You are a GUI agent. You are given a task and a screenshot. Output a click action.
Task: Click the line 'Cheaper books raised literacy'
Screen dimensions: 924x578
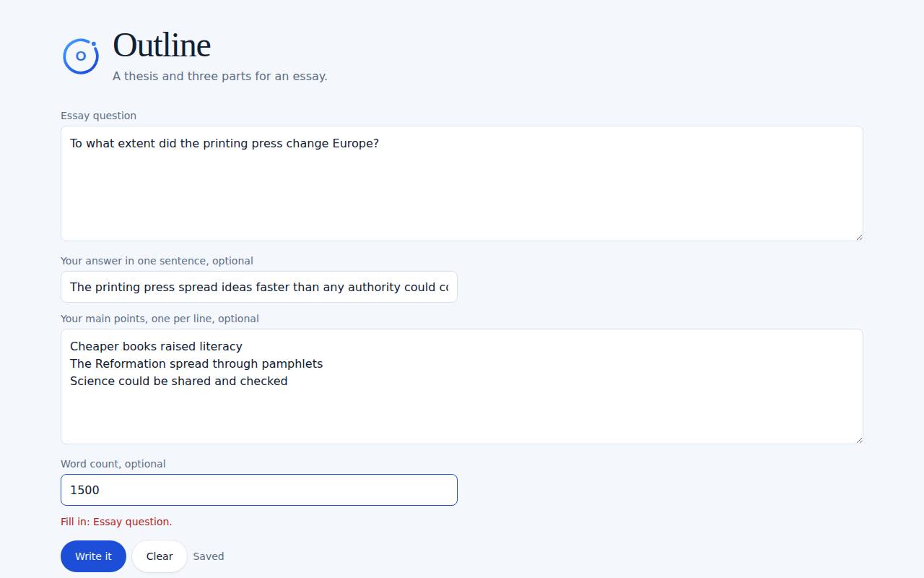[156, 346]
